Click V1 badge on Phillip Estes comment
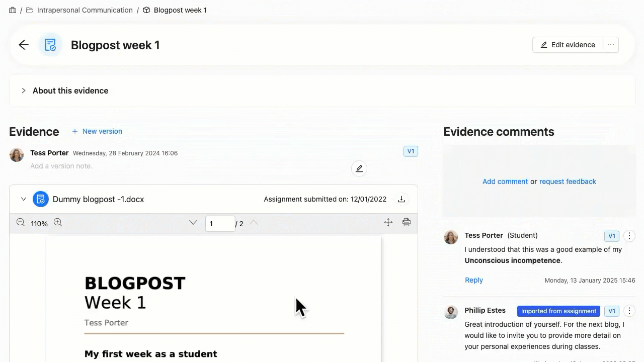This screenshot has height=362, width=644. click(611, 311)
